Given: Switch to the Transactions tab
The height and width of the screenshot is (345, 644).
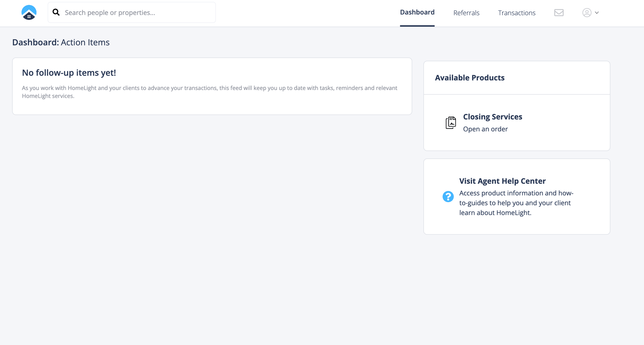Looking at the screenshot, I should (516, 13).
